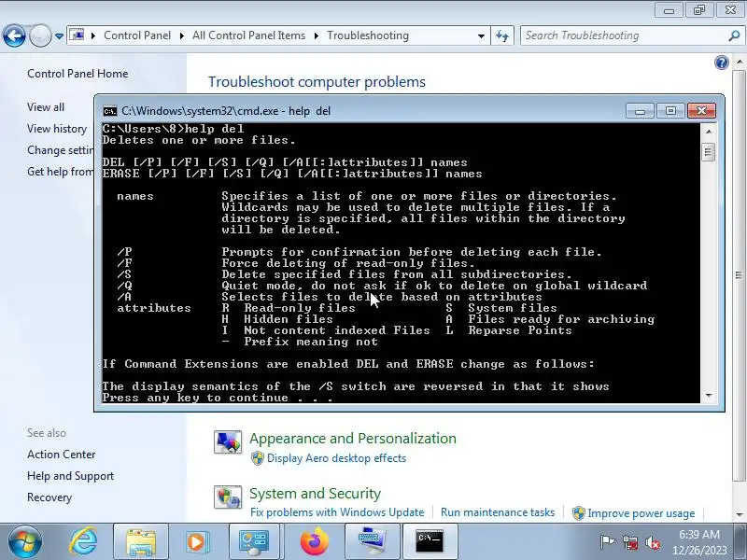Launch Firefox from the taskbar
Viewport: 747px width, 560px height.
point(314,541)
